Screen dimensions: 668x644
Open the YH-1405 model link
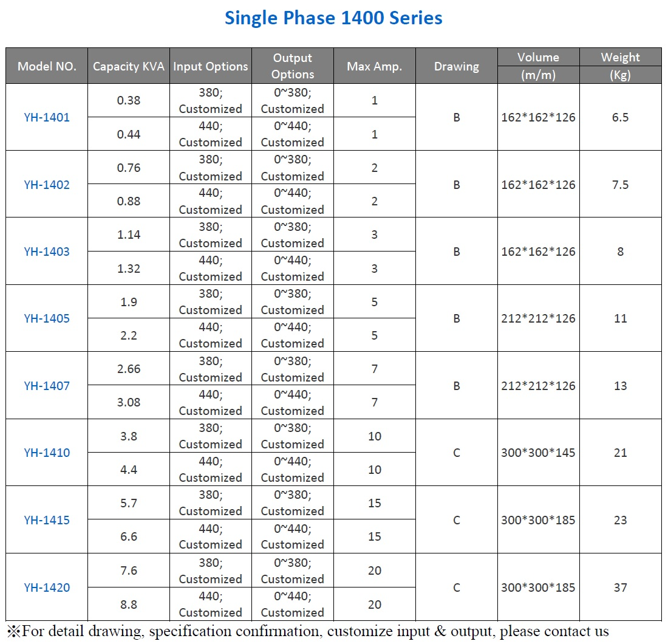pos(47,318)
